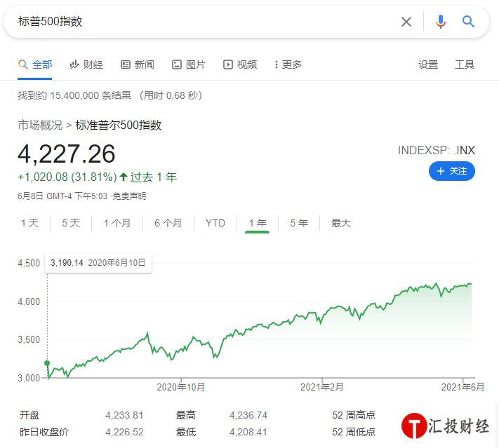Click the index value 4,227.26
Screen dimensions: 499x448
tap(66, 154)
